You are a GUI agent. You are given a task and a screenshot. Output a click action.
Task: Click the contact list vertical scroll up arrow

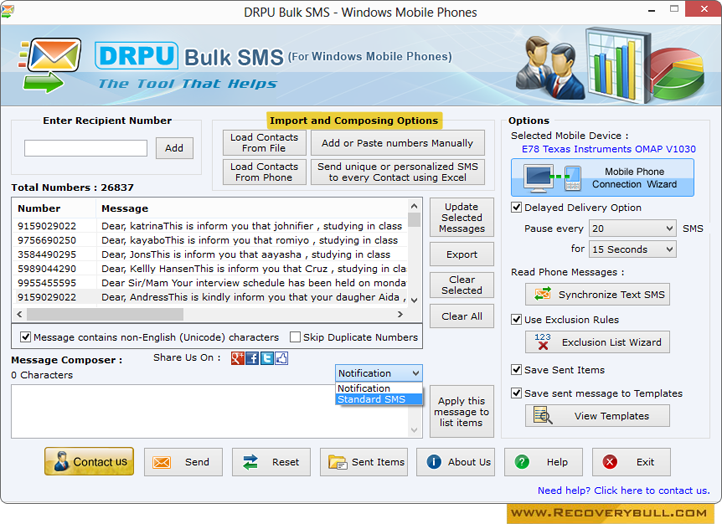[x=414, y=206]
